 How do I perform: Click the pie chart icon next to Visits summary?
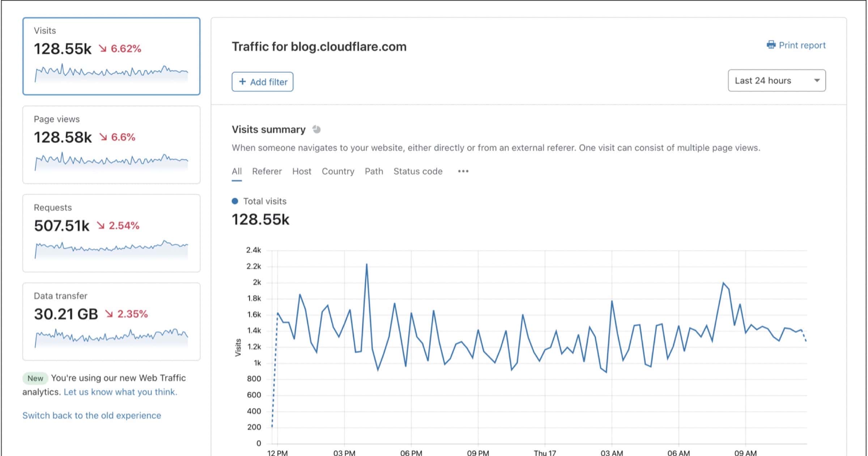[x=316, y=130]
